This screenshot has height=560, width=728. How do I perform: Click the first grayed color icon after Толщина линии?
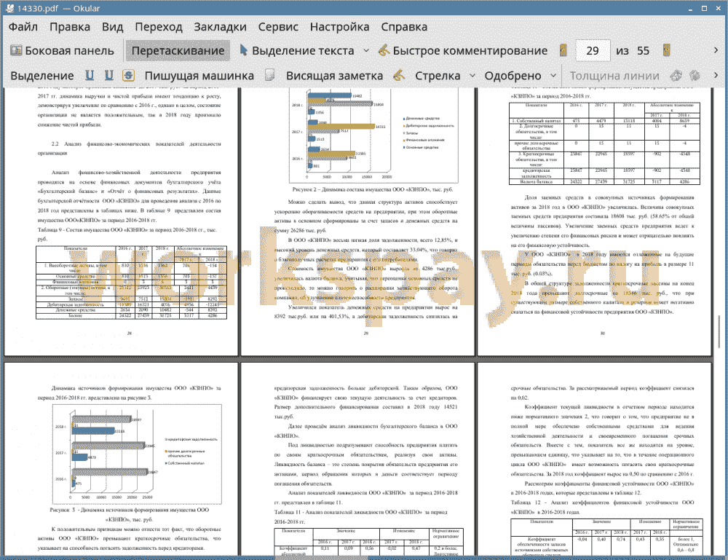[676, 75]
